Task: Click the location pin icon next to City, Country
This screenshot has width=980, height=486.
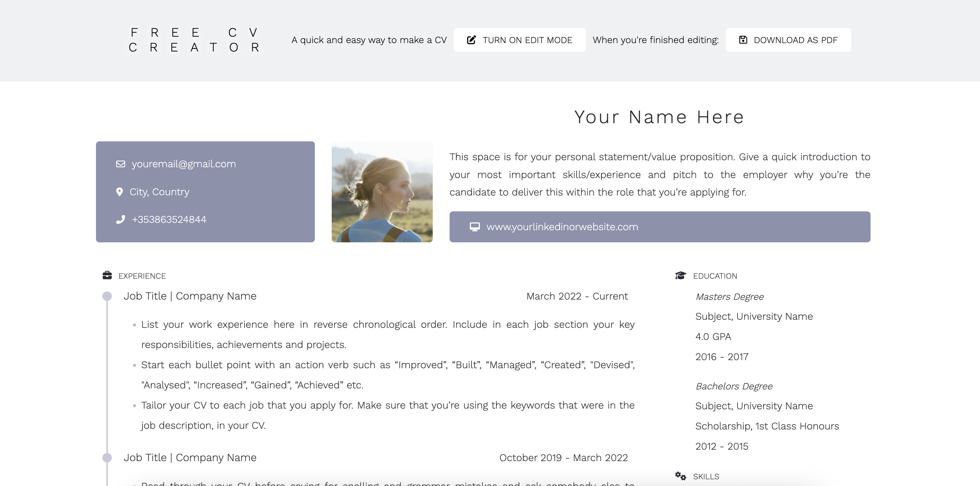Action: [x=120, y=192]
